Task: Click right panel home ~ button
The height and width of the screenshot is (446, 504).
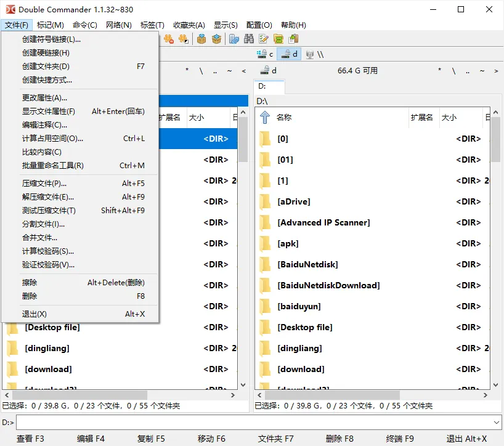Action: point(482,70)
